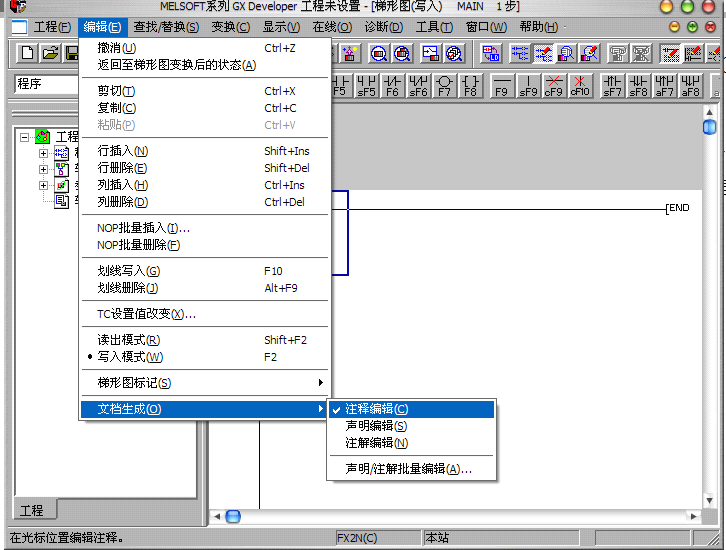
Task: Toggle ladder read mode toolbar button
Action: coord(519,54)
